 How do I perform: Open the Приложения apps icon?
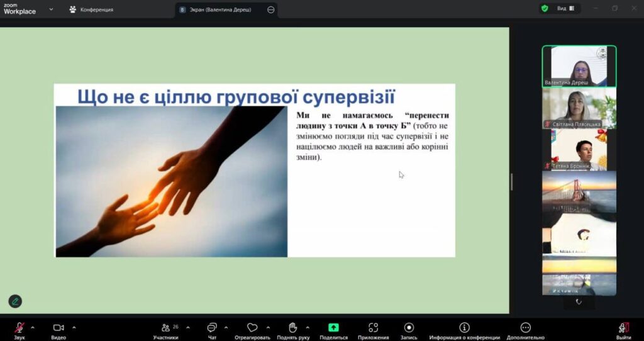373,328
